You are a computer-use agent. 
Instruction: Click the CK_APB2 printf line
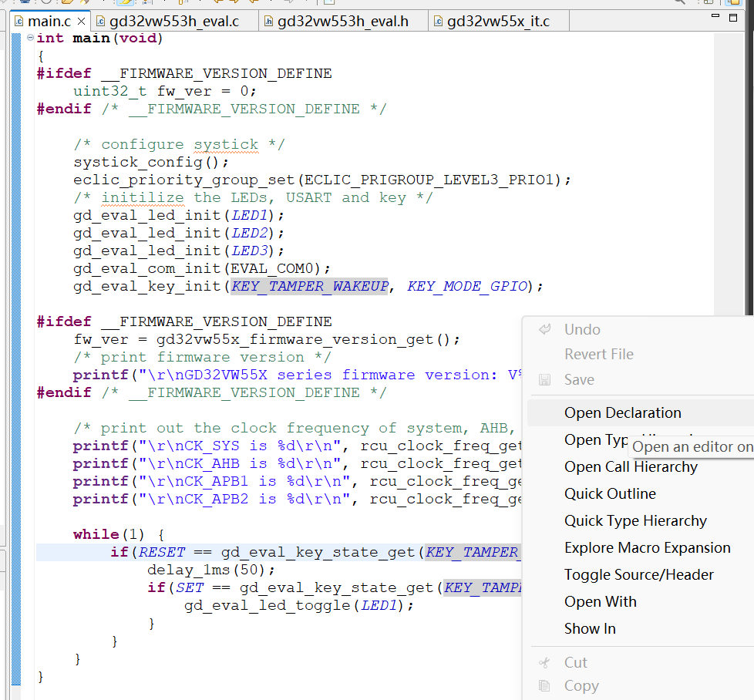297,500
